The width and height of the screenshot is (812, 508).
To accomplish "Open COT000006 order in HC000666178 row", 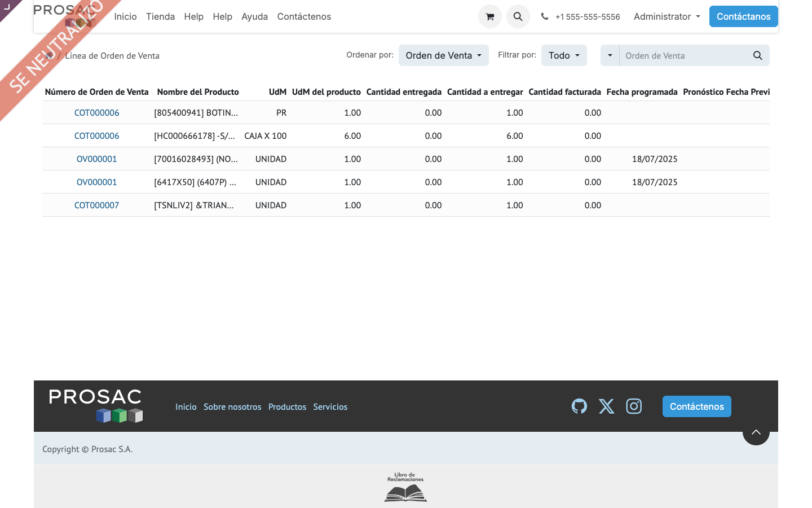I will 96,135.
